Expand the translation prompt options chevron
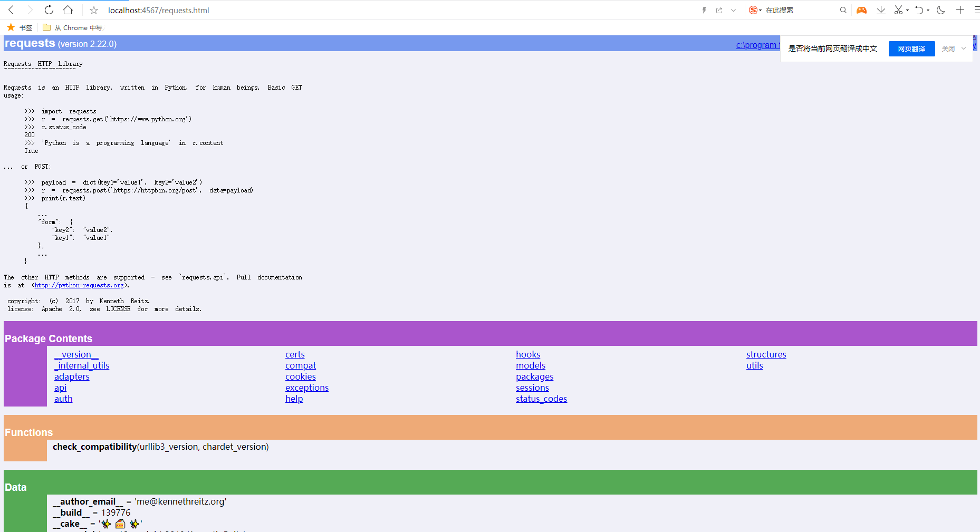This screenshot has height=532, width=980. click(964, 49)
